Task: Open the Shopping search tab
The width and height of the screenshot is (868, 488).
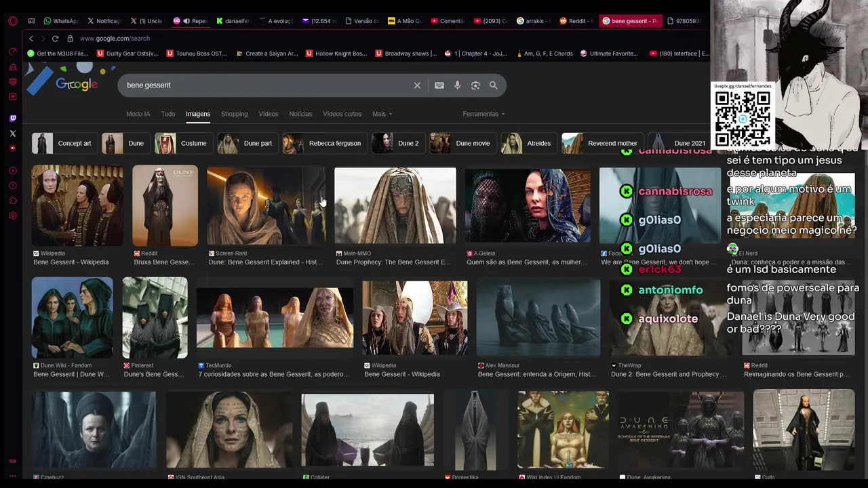Action: pos(235,114)
